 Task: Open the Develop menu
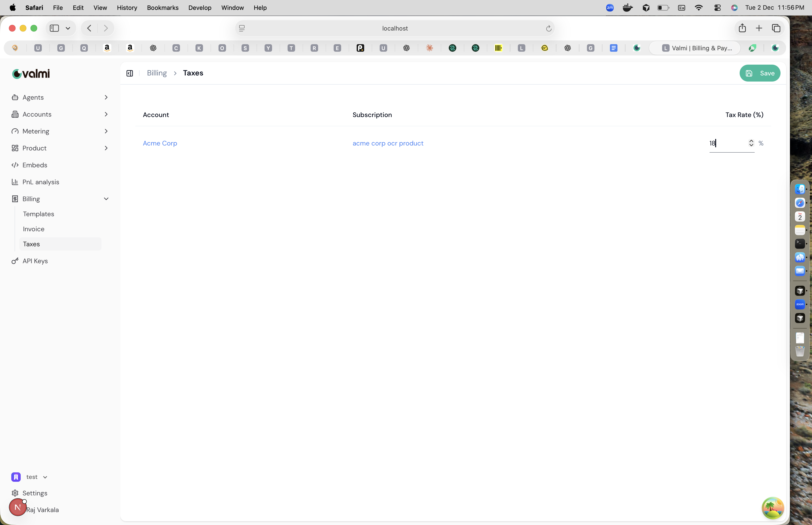click(200, 8)
